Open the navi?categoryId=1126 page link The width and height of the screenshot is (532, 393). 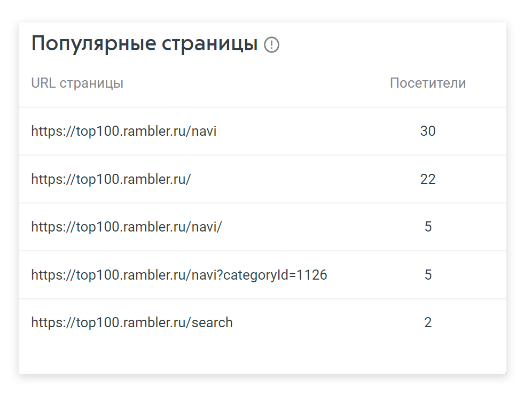point(179,275)
